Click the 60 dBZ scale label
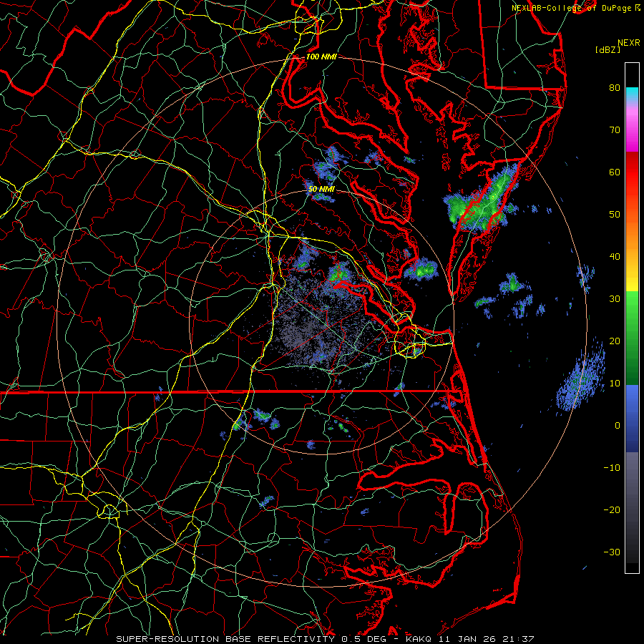Viewport: 644px width, 644px height. 615,172
